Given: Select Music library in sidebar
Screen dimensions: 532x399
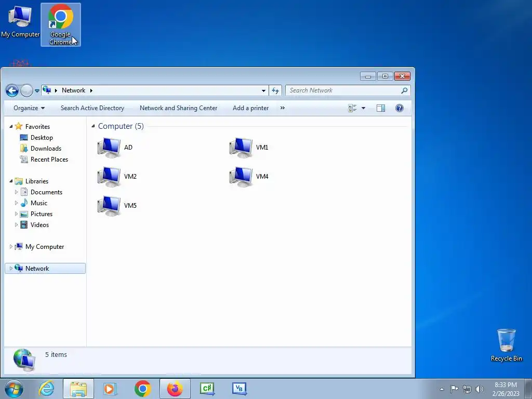Looking at the screenshot, I should click(x=38, y=203).
